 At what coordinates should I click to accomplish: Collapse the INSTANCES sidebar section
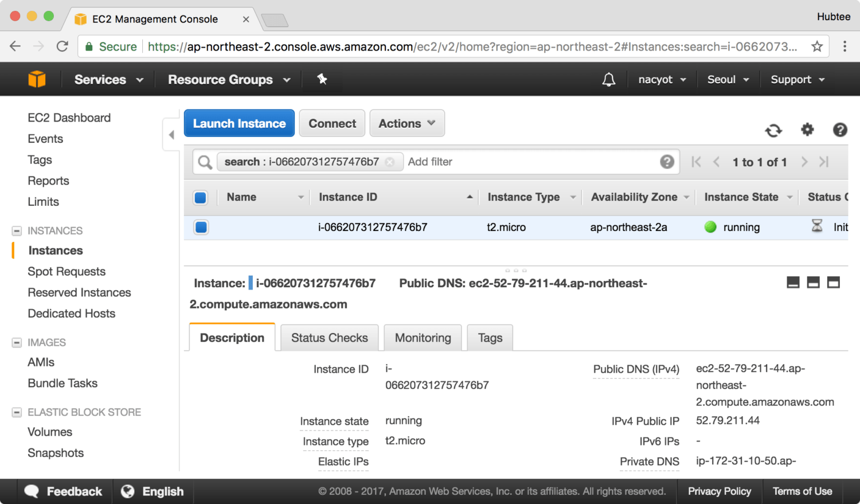(17, 231)
